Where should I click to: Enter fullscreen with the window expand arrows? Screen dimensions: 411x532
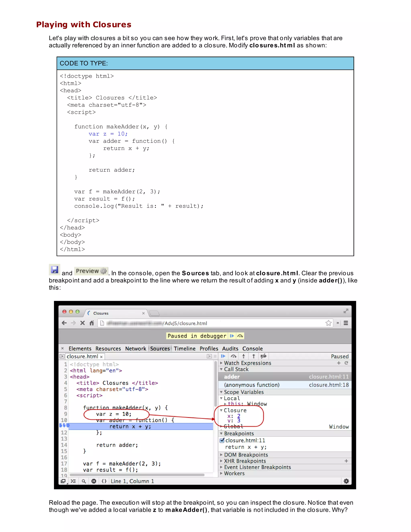(x=346, y=311)
